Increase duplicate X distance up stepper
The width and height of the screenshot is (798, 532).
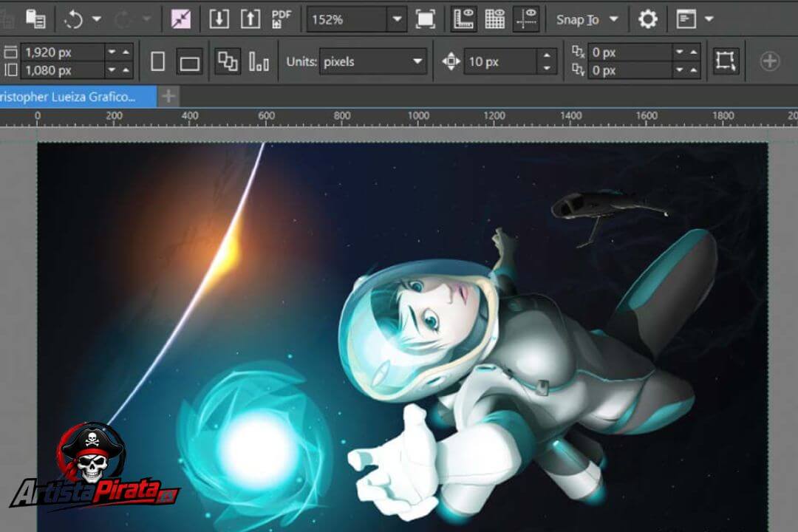tap(693, 52)
